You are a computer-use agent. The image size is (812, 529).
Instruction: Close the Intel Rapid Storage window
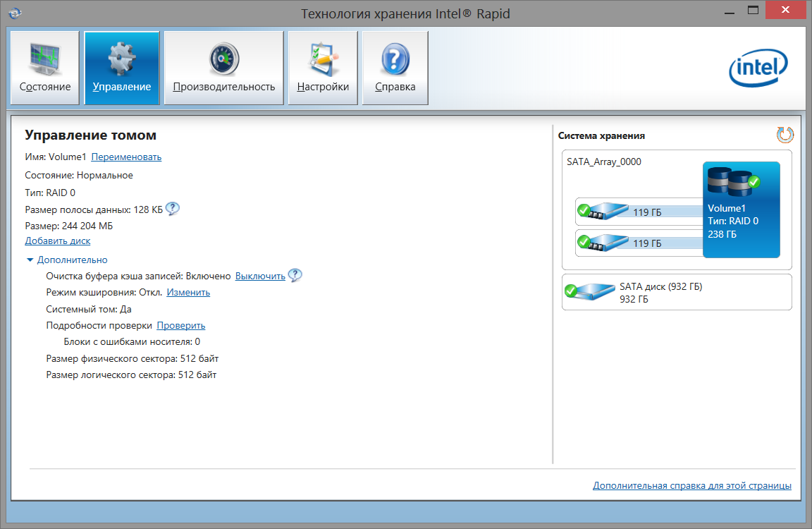pos(786,10)
